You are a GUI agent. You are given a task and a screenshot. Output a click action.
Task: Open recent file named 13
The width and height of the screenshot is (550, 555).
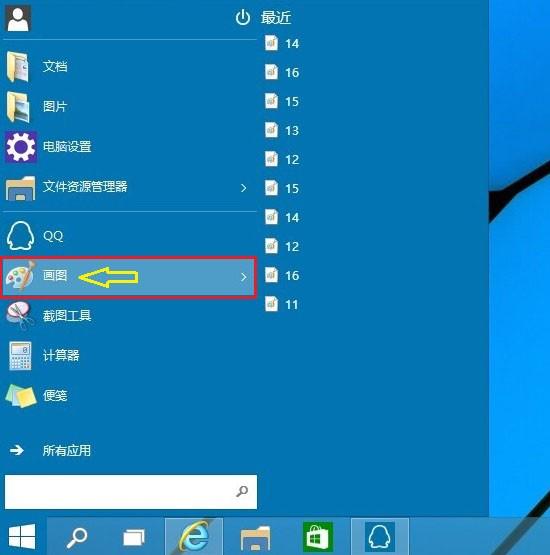[x=282, y=130]
